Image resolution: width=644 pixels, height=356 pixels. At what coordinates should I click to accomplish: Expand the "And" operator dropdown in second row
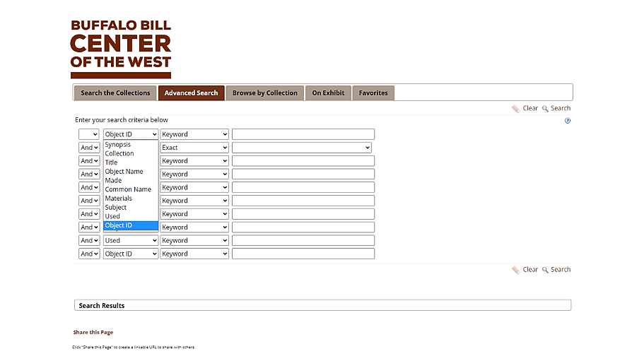click(x=88, y=148)
